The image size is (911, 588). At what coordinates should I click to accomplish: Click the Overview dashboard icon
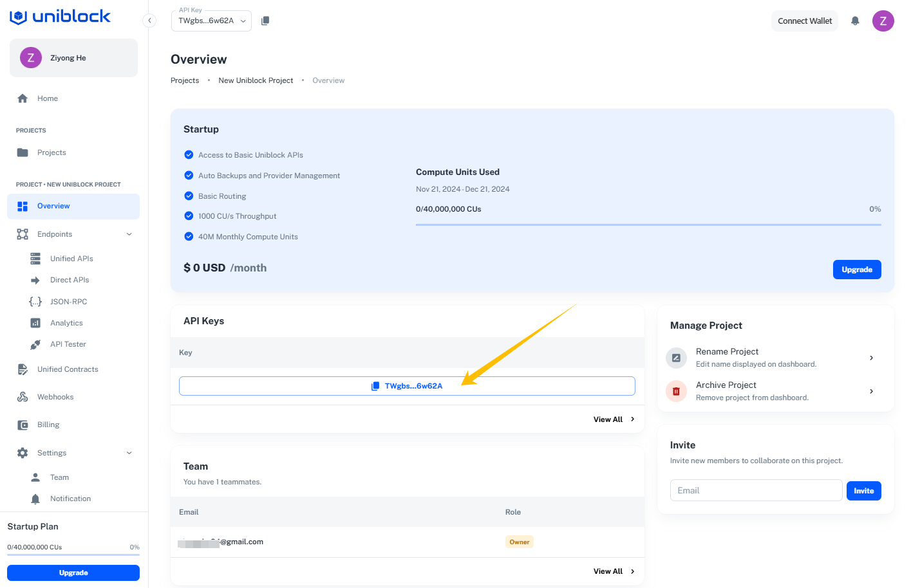click(x=23, y=207)
